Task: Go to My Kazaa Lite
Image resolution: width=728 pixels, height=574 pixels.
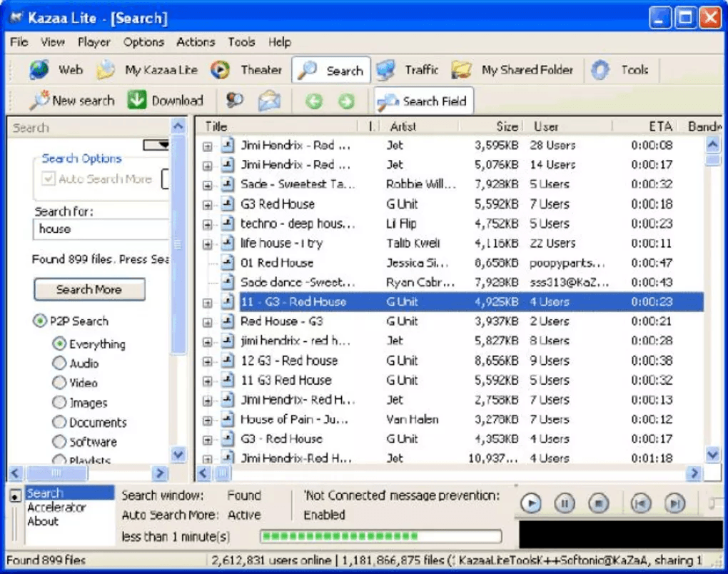Action: [x=152, y=71]
